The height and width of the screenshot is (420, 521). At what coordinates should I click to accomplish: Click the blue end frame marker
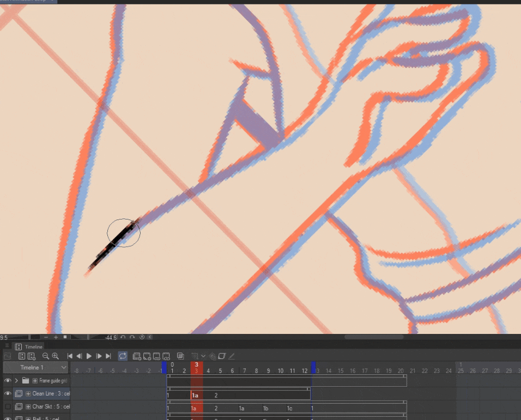pyautogui.click(x=313, y=368)
